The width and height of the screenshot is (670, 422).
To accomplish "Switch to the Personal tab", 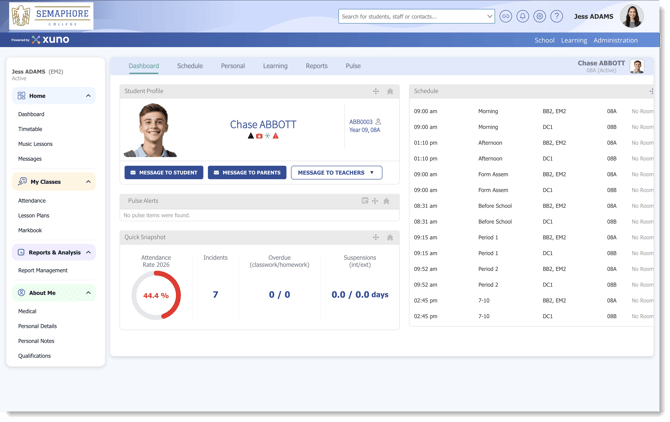I will click(233, 66).
